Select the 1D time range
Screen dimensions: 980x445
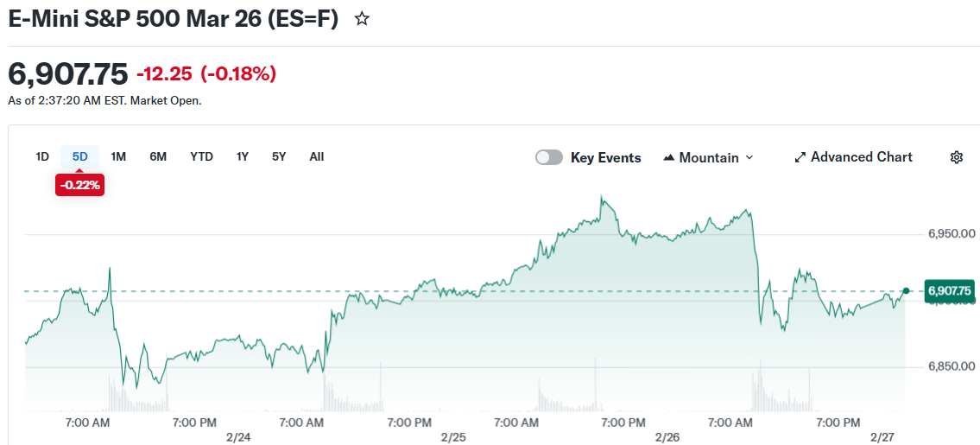pos(42,156)
